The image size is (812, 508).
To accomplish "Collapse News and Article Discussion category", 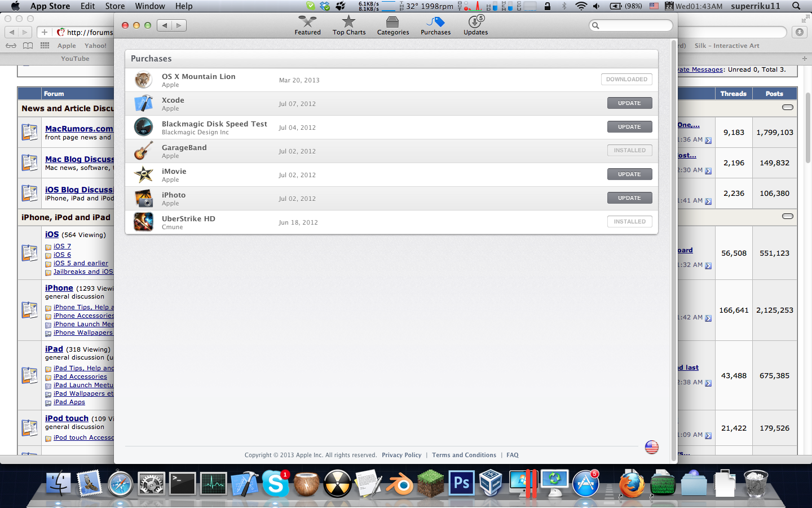I will (x=788, y=107).
